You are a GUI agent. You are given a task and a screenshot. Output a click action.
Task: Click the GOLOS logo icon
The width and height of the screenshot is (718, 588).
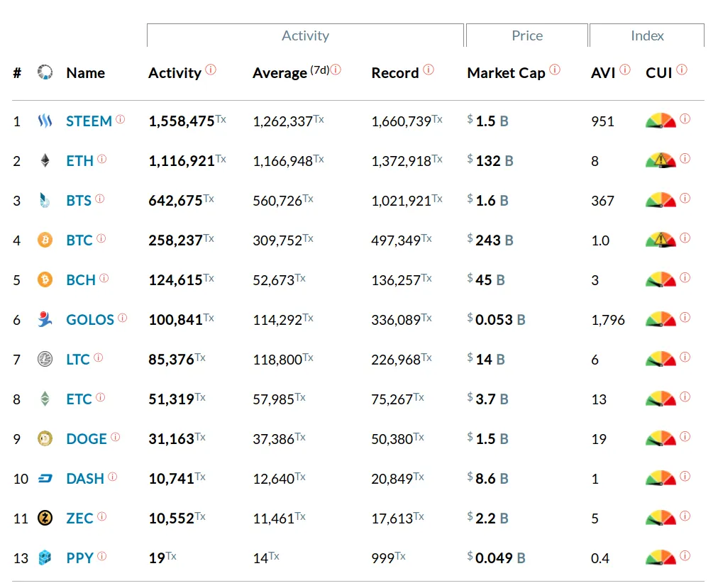[x=45, y=319]
